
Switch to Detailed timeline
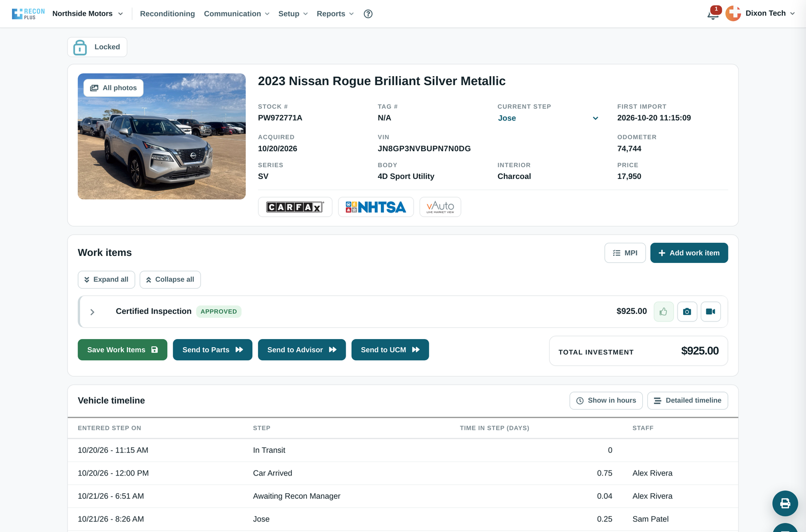[688, 401]
